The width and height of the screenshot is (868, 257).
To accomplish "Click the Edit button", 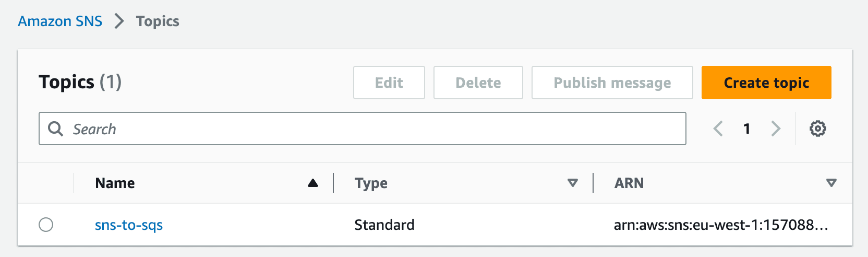I will pos(389,83).
